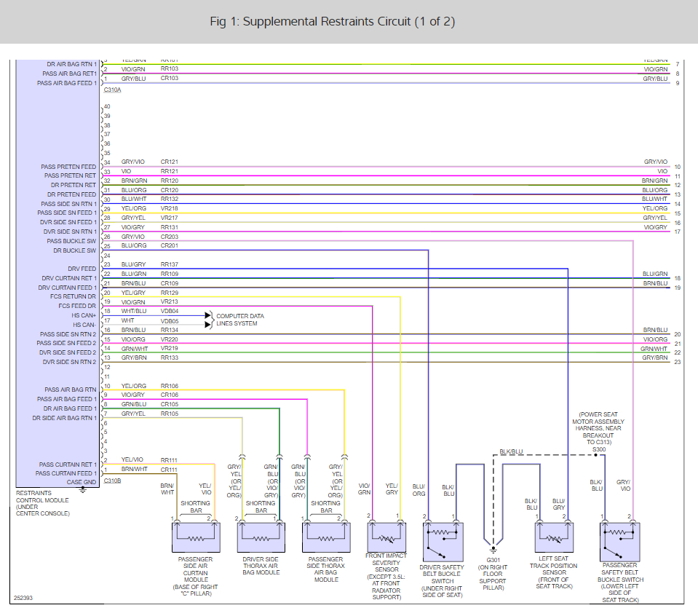Open the C310B connector label
Screen dimensions: 698x616
(112, 481)
